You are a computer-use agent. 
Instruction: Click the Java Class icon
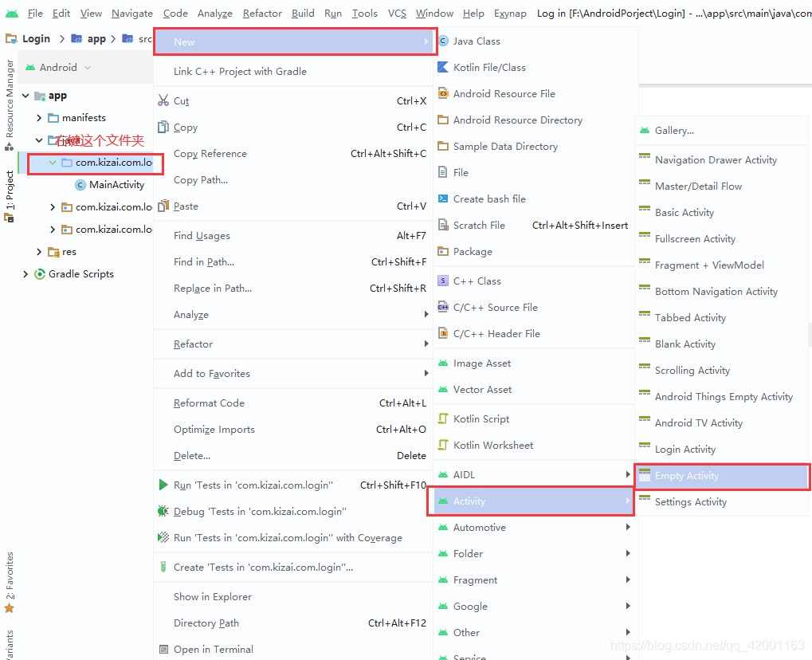tap(443, 41)
